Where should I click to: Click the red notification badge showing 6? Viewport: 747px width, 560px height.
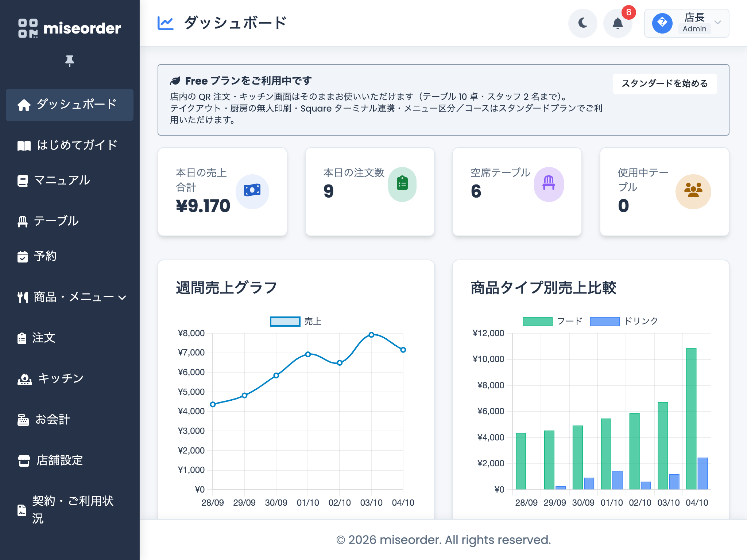(x=629, y=12)
